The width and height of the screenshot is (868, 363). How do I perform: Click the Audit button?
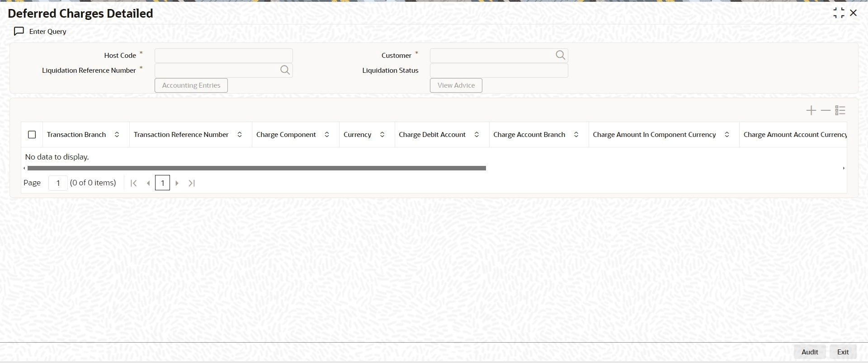point(810,352)
